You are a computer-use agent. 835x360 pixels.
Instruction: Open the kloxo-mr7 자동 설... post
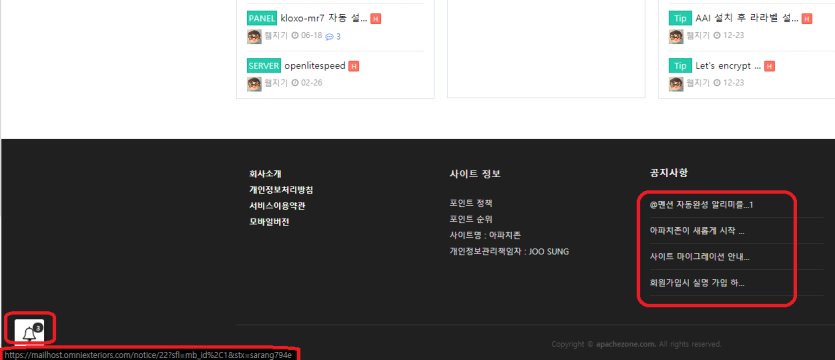(x=324, y=19)
